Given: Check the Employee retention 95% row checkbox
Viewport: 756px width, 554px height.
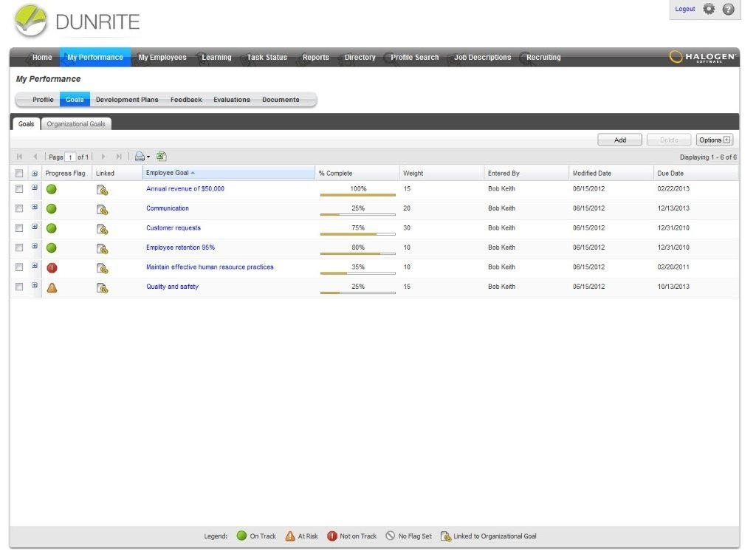Looking at the screenshot, I should (x=18, y=247).
